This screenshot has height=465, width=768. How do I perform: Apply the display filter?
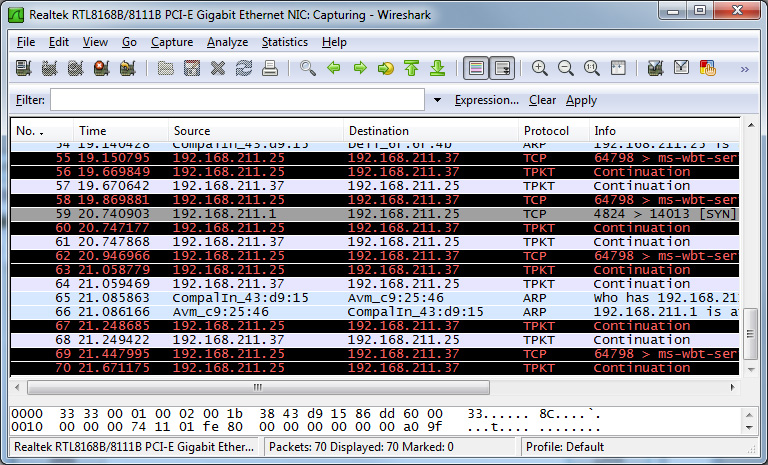581,100
